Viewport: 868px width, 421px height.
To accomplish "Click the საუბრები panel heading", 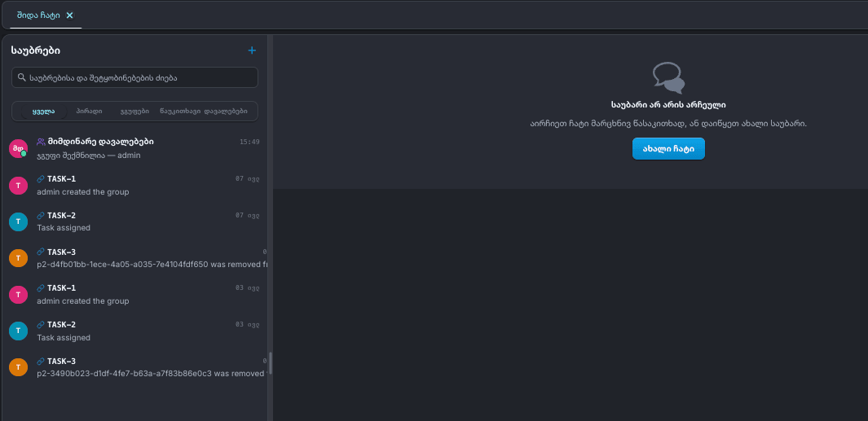I will (35, 50).
